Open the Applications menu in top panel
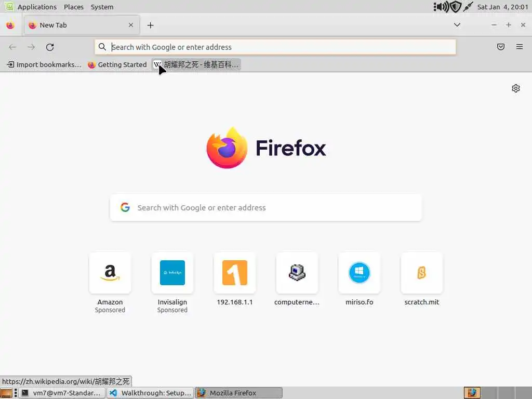Viewport: 532px width, 399px height. [37, 7]
